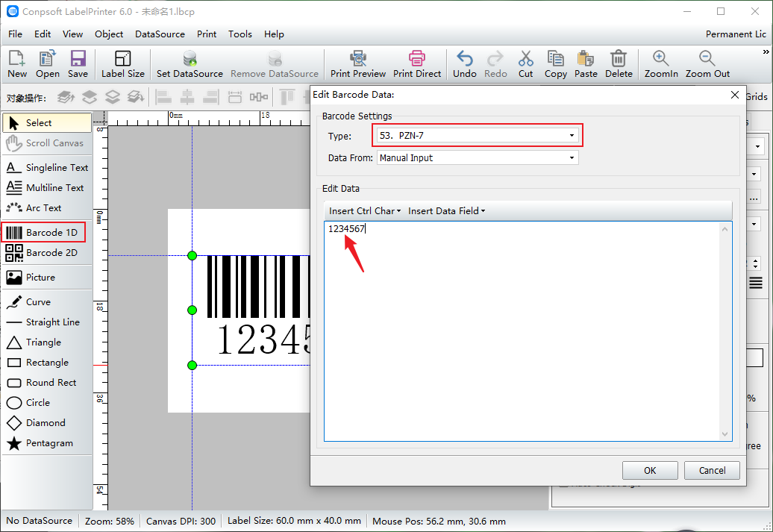Image resolution: width=773 pixels, height=532 pixels.
Task: Click distribute horizontally icon
Action: 259,97
